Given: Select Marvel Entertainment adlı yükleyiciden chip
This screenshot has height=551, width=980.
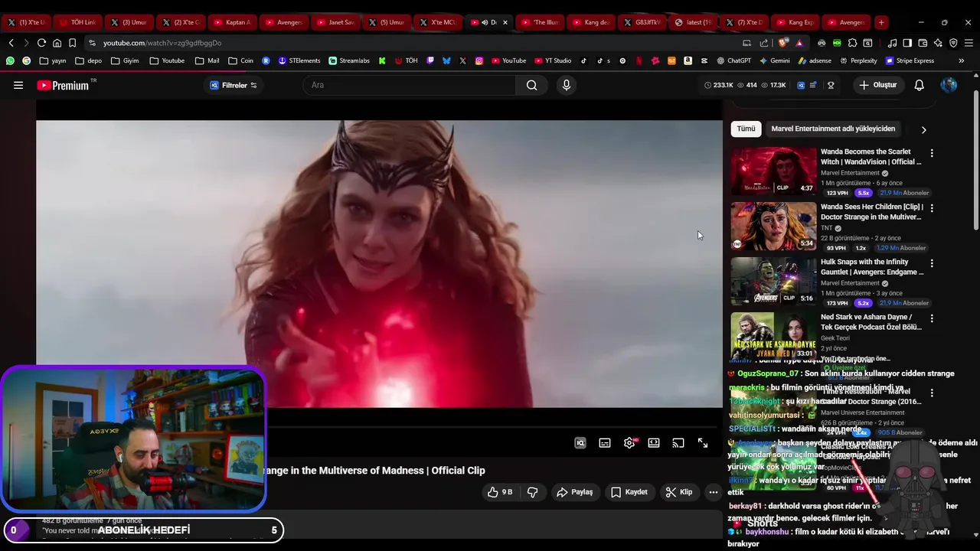Looking at the screenshot, I should pyautogui.click(x=833, y=129).
